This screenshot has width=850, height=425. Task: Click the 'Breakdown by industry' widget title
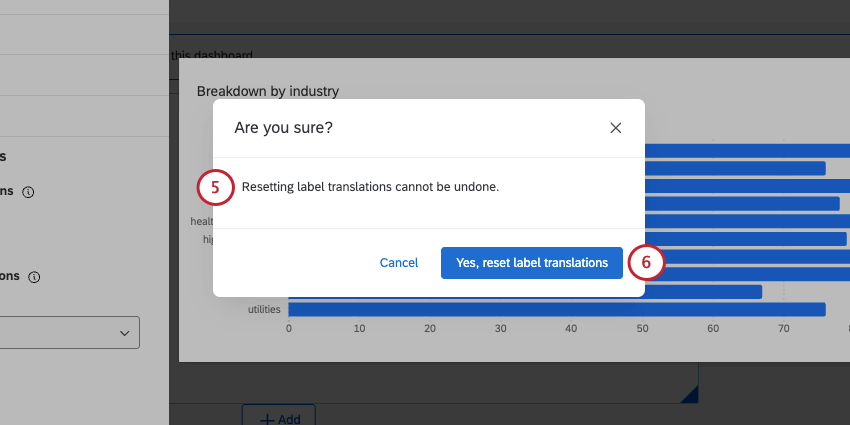point(268,91)
